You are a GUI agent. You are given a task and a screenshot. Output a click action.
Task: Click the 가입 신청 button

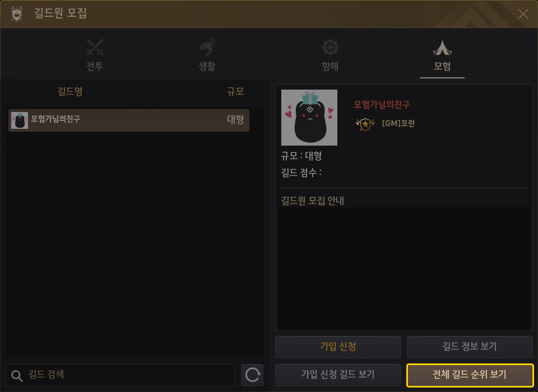tap(338, 347)
